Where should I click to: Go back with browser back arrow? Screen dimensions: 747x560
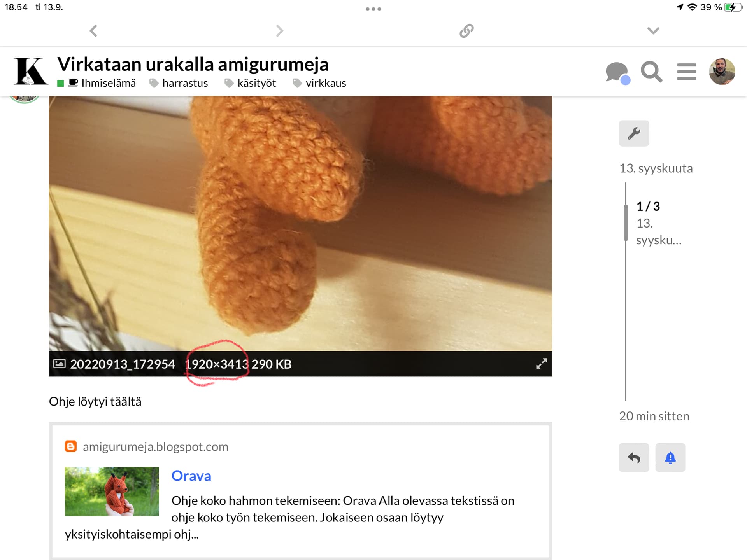(93, 31)
